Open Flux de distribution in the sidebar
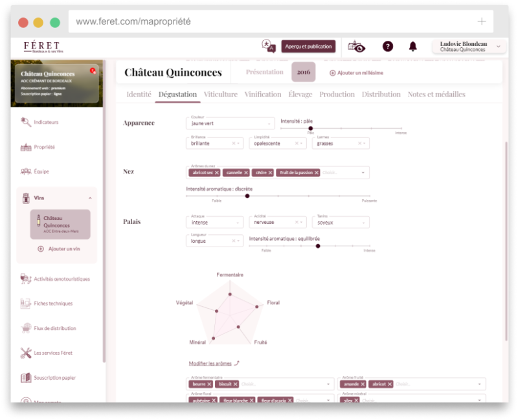Image resolution: width=518 pixels, height=420 pixels. [x=48, y=328]
